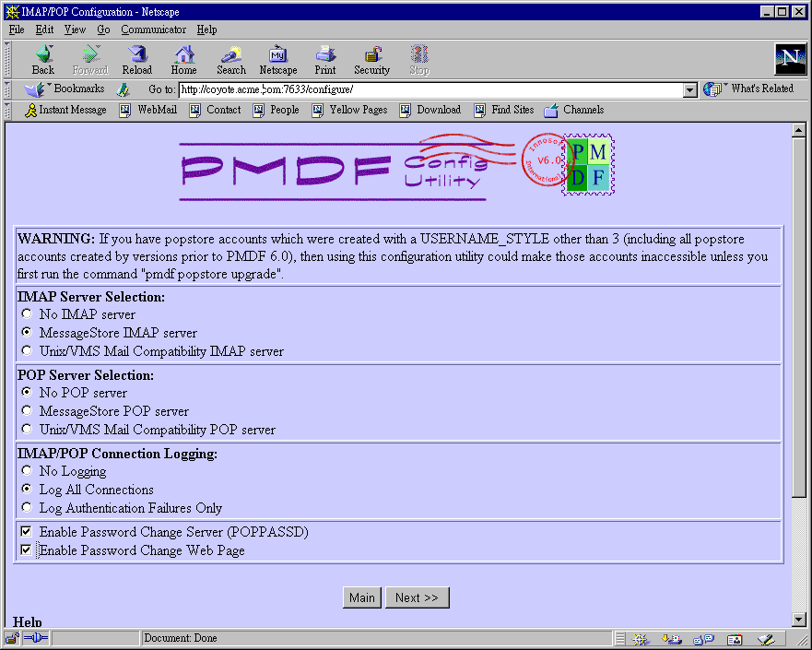This screenshot has height=650, width=812.
Task: Open the Communicator menu
Action: click(153, 30)
